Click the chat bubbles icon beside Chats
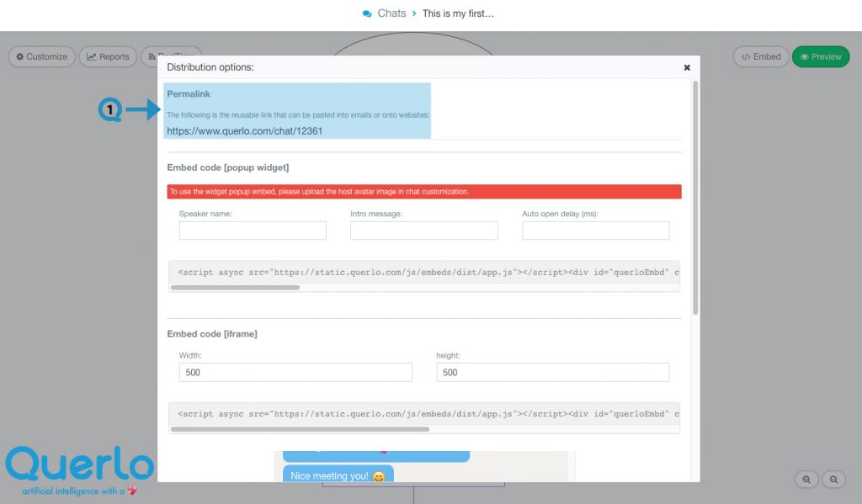Image resolution: width=862 pixels, height=504 pixels. click(367, 13)
